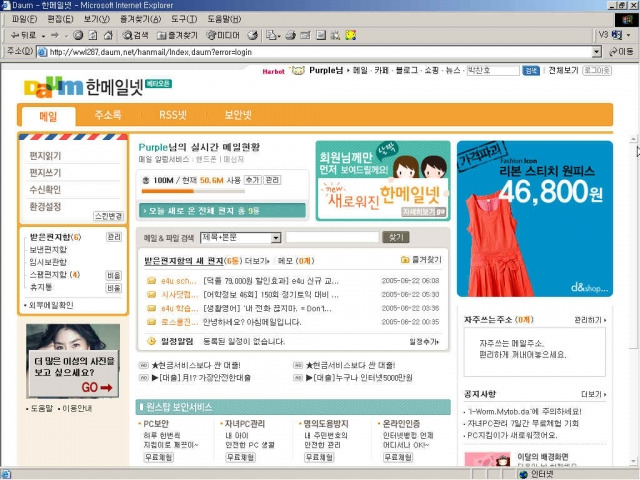Open 환경설정 settings link
This screenshot has width=640, height=480.
tap(45, 206)
